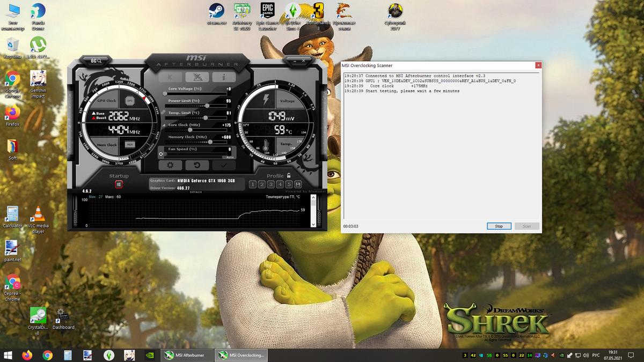Click the 'Core clock +175MHz' log line
Viewport: 644px width, 362px height.
click(x=386, y=86)
